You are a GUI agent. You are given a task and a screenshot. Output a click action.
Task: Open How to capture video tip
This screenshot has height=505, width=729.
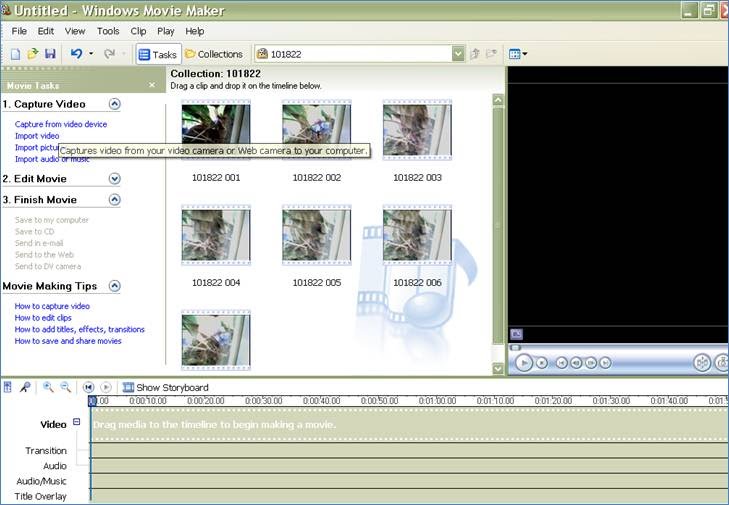tap(52, 306)
